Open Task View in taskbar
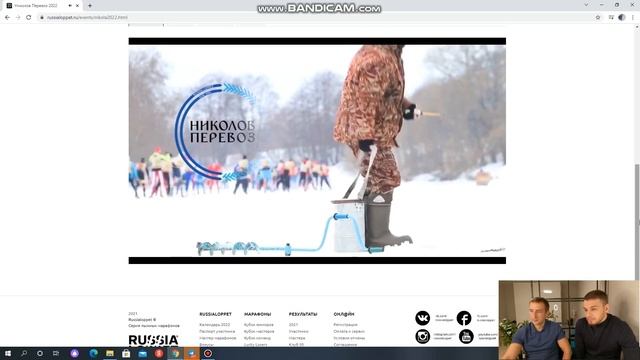The image size is (640, 360). 56,353
